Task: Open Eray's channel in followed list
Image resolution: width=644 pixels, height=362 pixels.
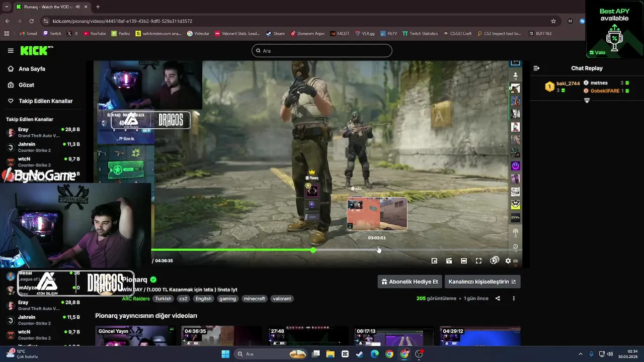Action: (43, 132)
